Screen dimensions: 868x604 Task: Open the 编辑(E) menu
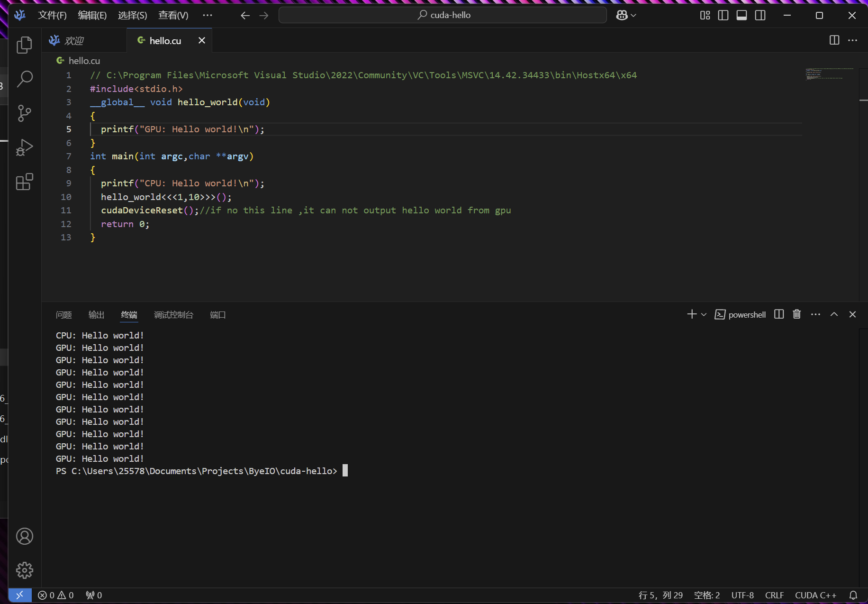(92, 15)
